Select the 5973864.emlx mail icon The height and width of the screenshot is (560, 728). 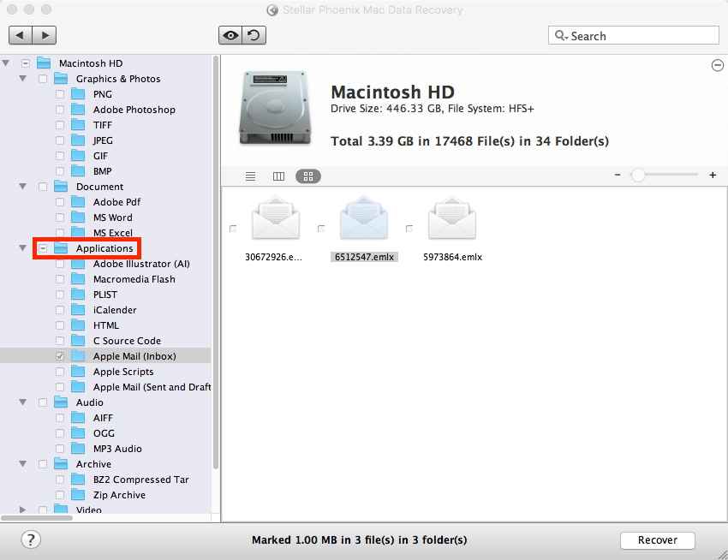(452, 217)
